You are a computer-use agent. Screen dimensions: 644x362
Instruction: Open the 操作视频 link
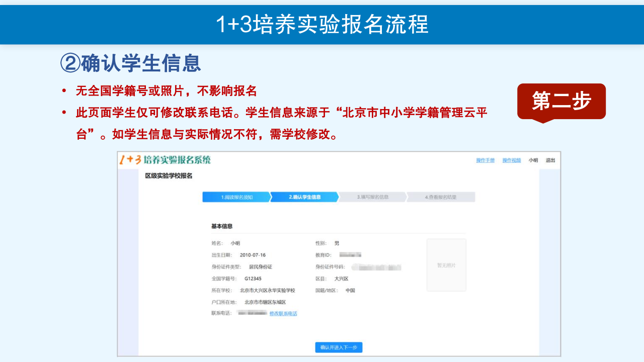(x=512, y=160)
